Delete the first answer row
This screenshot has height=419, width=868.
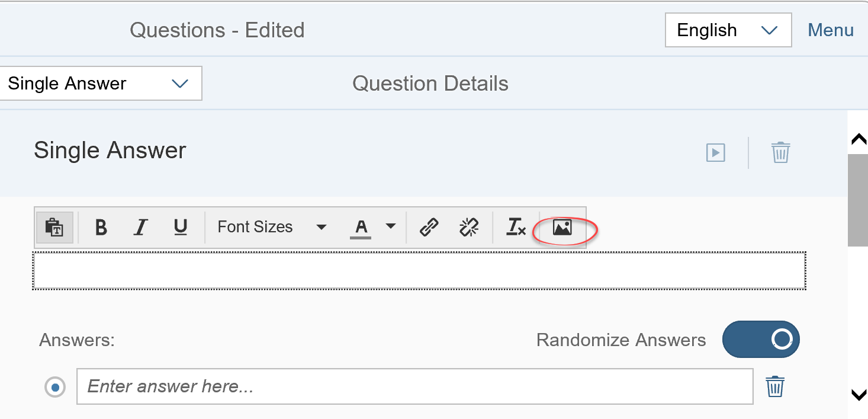[x=775, y=386]
